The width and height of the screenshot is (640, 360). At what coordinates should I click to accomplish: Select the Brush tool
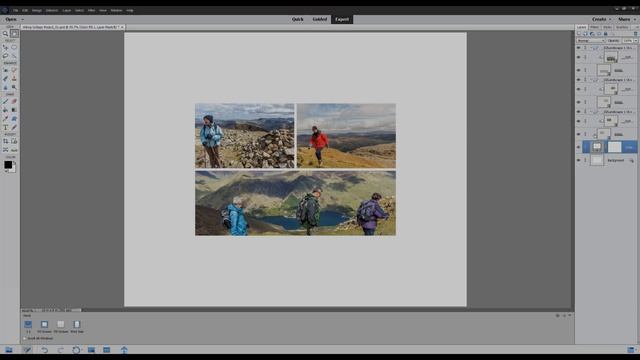[x=5, y=101]
